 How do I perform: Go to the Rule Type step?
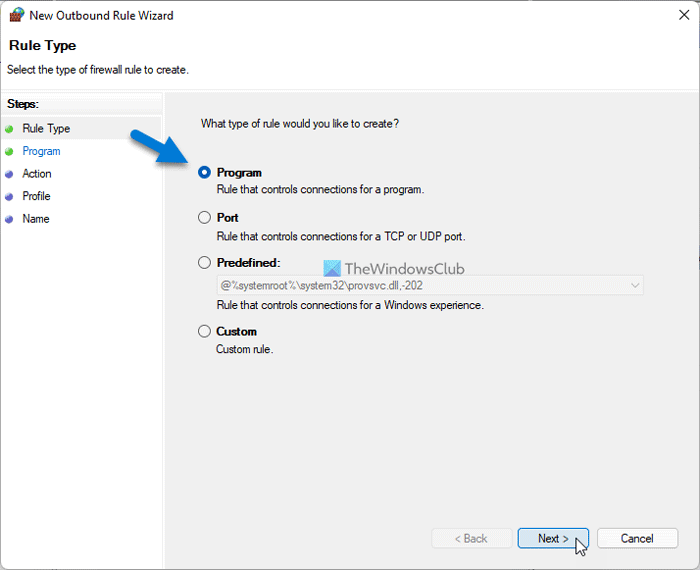click(46, 129)
